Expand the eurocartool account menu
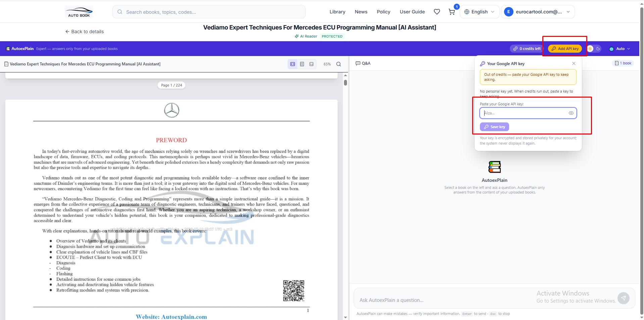This screenshot has height=320, width=644. click(x=538, y=12)
